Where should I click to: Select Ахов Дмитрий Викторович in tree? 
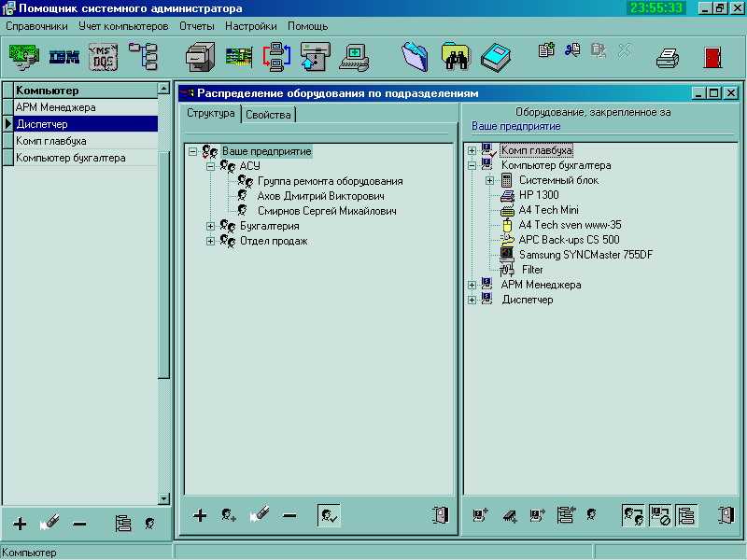pos(319,196)
